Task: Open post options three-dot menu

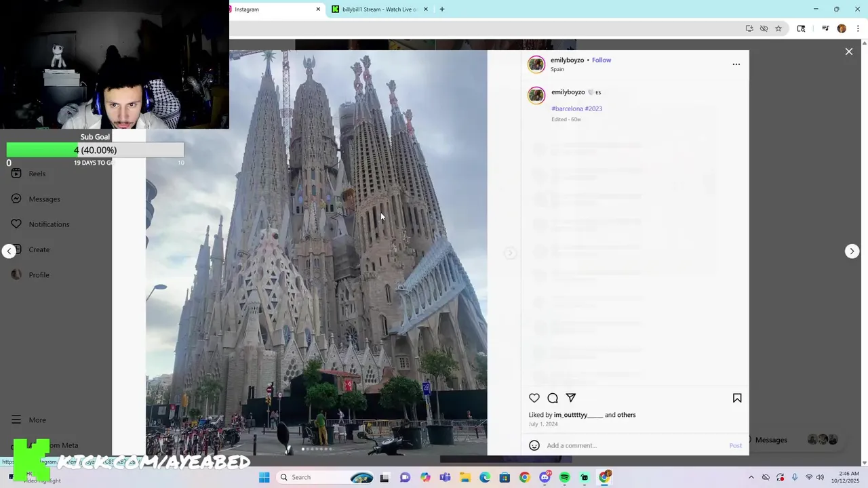Action: pos(736,64)
